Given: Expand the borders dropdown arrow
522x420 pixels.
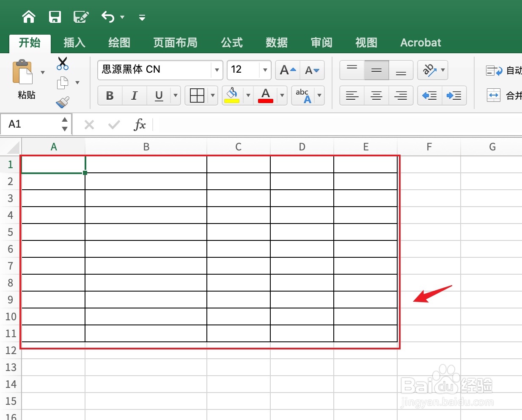Looking at the screenshot, I should point(213,95).
